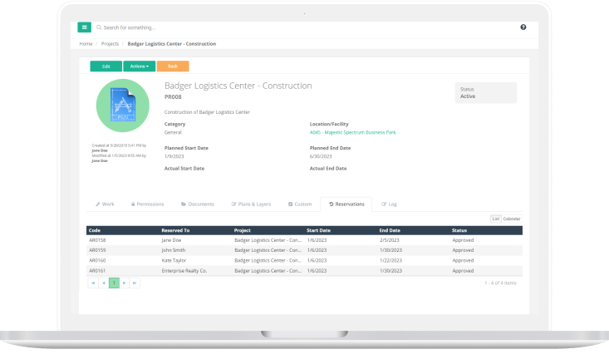Switch to the Permissions tab
609x364 pixels.
[148, 204]
